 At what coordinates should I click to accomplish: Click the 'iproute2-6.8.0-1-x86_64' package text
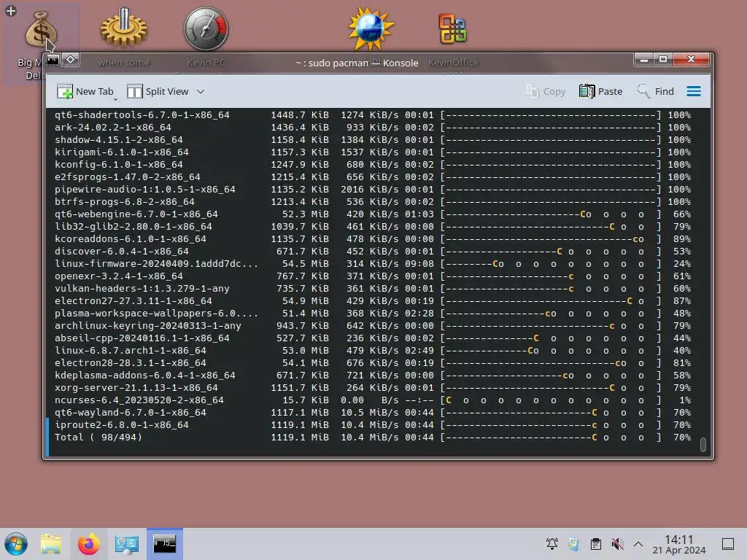[122, 424]
